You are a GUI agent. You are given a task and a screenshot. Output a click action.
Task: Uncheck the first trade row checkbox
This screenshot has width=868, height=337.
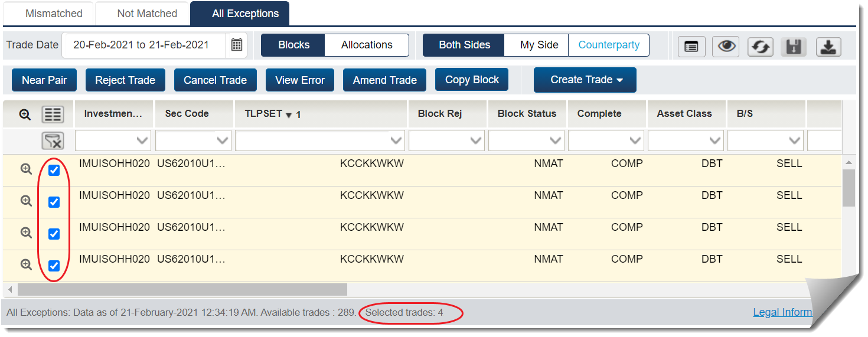pos(54,171)
